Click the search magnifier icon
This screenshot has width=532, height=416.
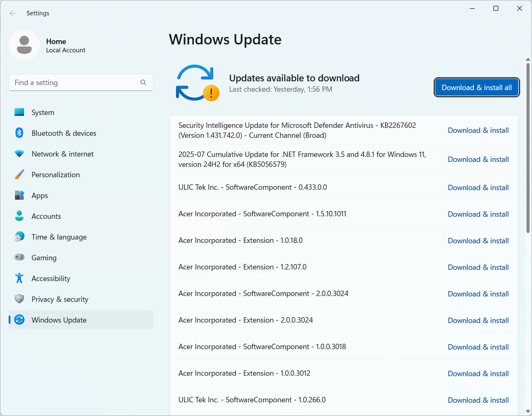pyautogui.click(x=143, y=83)
